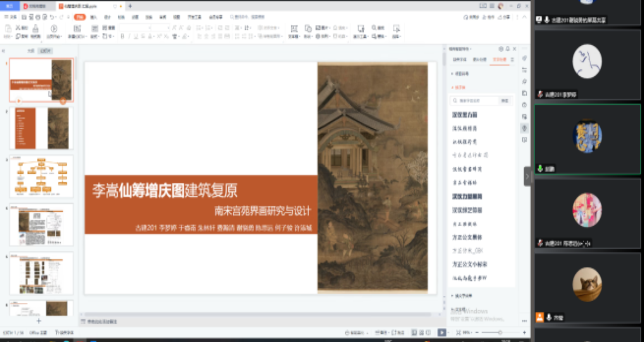Switch to slide sorter view
The width and height of the screenshot is (644, 343).
(x=421, y=333)
